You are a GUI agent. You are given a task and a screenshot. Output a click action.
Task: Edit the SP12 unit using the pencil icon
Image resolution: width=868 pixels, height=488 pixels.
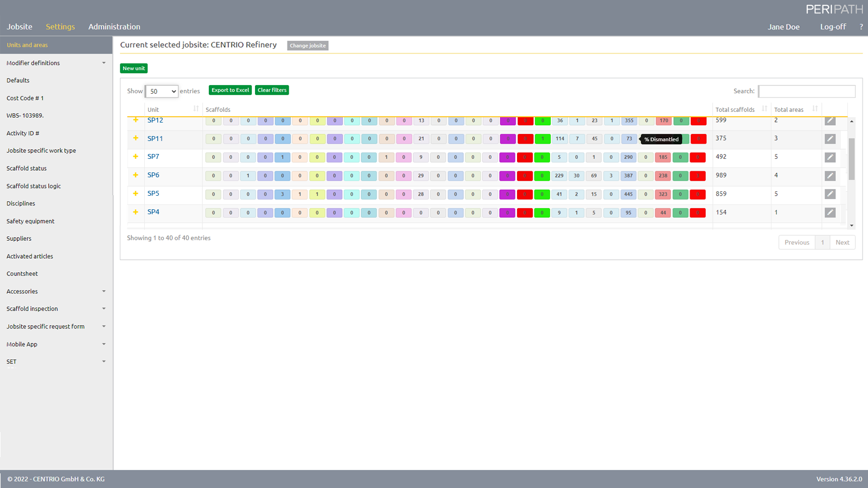click(830, 120)
